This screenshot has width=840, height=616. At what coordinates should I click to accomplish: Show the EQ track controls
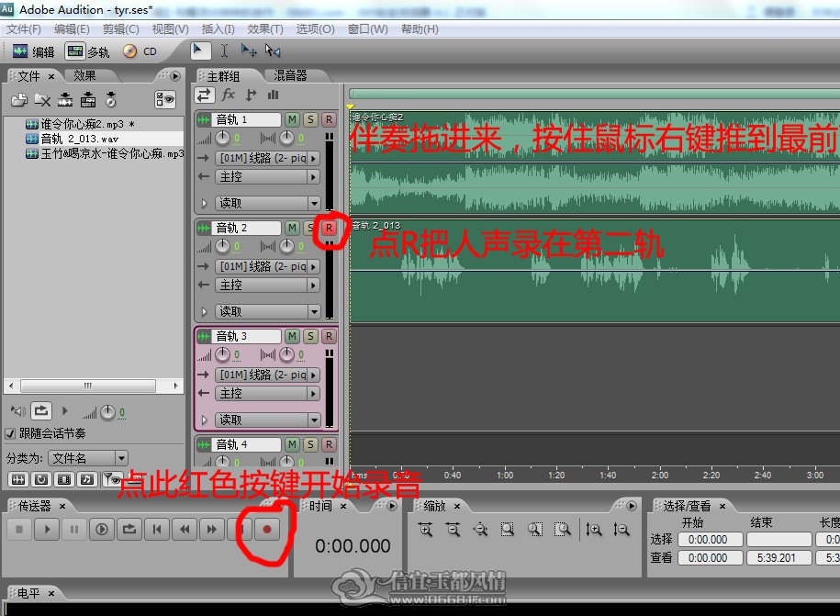click(274, 95)
